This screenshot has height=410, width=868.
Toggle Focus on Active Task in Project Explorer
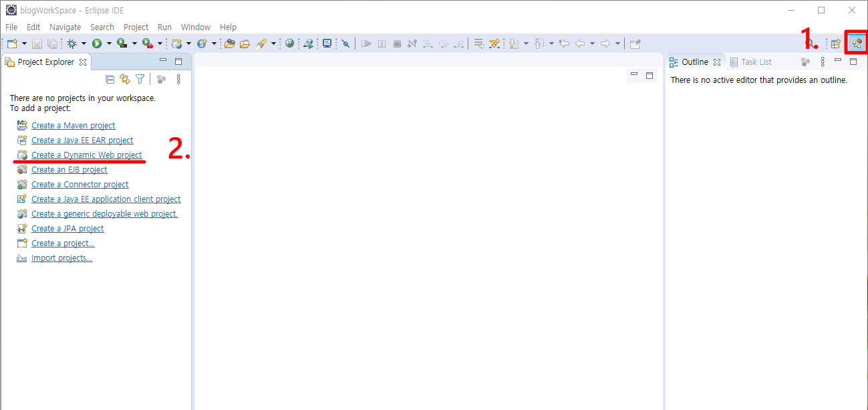pos(161,79)
